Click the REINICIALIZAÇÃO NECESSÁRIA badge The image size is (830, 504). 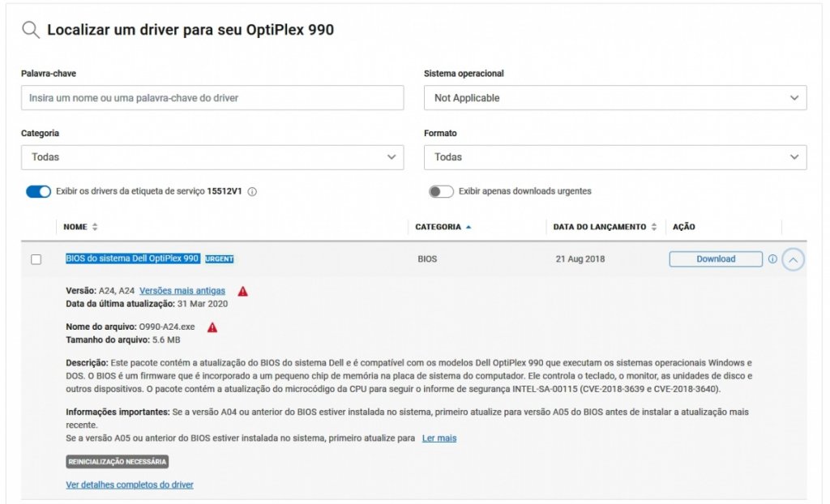point(117,462)
